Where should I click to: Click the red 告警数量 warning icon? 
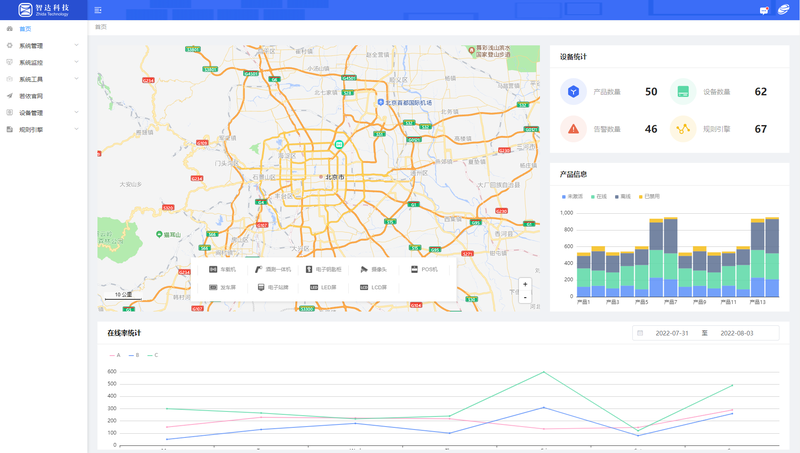tap(573, 129)
